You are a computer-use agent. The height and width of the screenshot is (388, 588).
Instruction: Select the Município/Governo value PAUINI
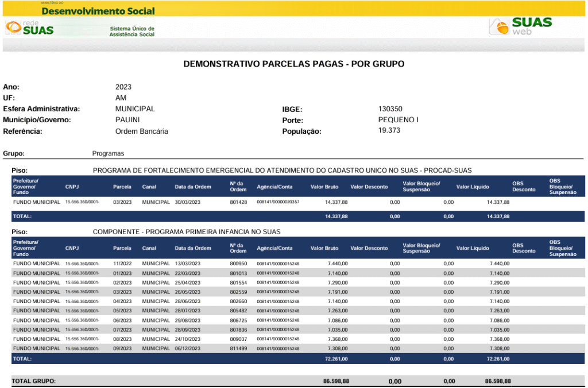[x=127, y=120]
